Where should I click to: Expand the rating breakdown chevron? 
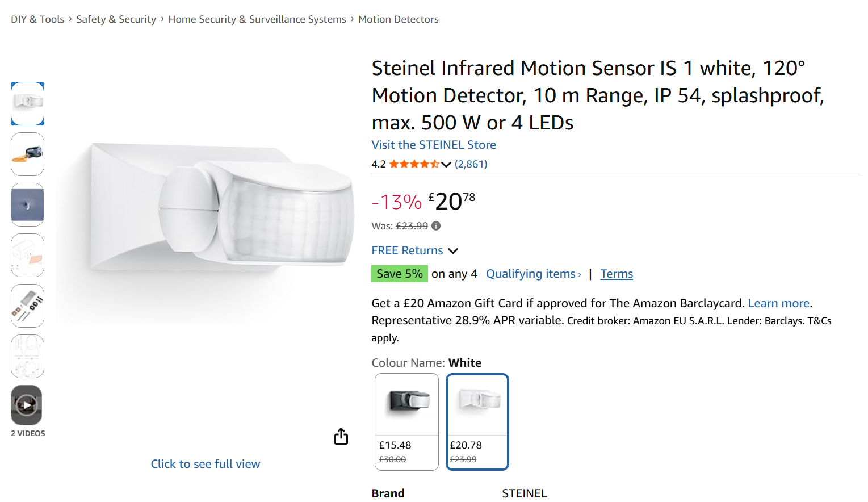click(446, 165)
